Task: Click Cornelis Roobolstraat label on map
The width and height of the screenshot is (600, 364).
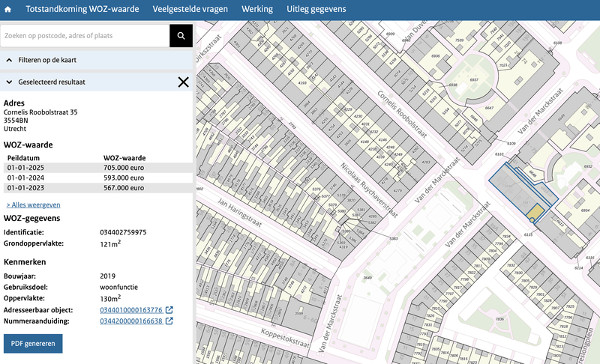Action: pos(402,114)
